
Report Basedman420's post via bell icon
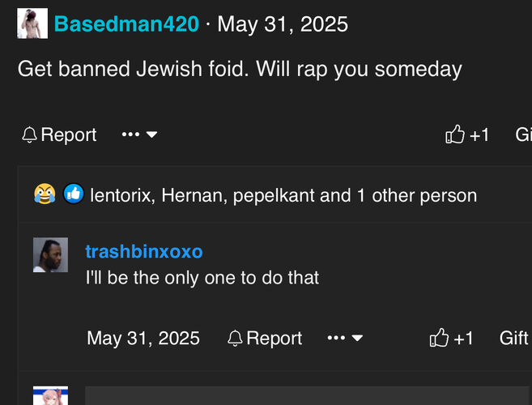coord(59,134)
